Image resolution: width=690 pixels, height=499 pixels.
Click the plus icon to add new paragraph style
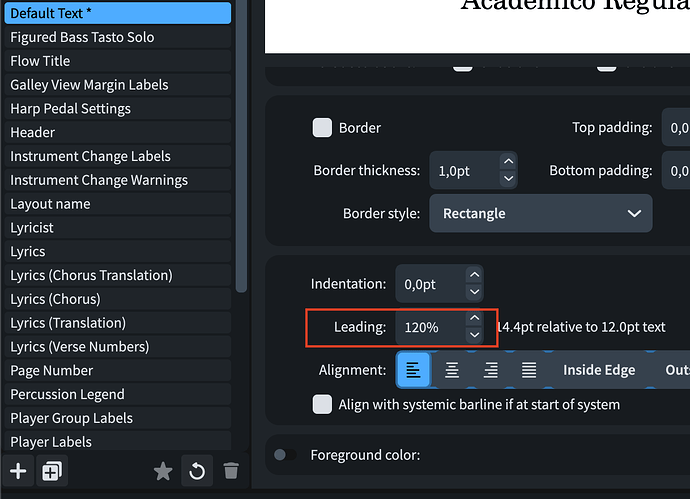18,471
